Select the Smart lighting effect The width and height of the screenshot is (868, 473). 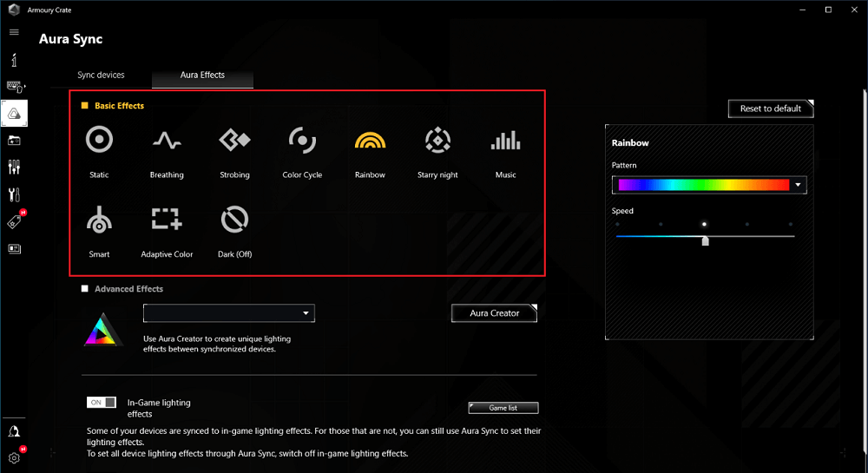click(x=99, y=219)
